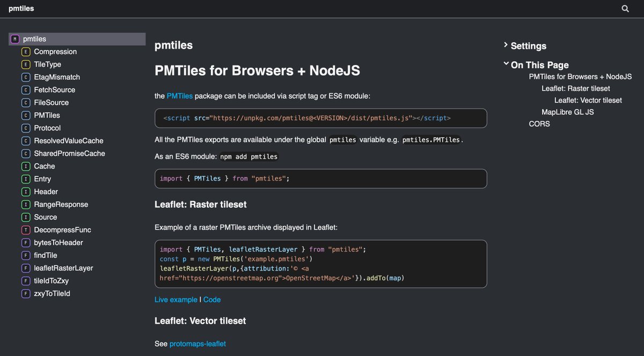Image resolution: width=644 pixels, height=356 pixels.
Task: Open the Compression enum page
Action: tap(55, 52)
